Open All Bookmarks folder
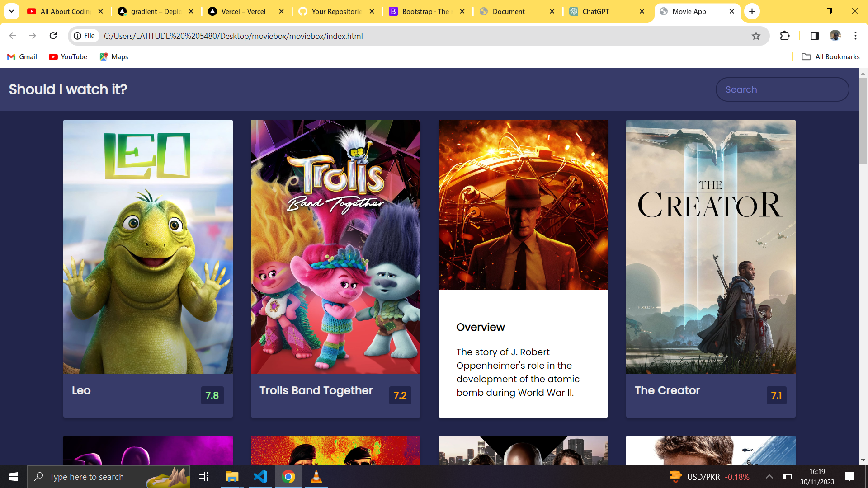 tap(830, 56)
